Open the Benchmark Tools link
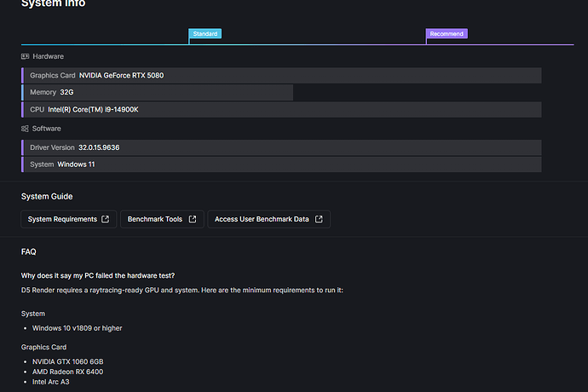 tap(162, 219)
